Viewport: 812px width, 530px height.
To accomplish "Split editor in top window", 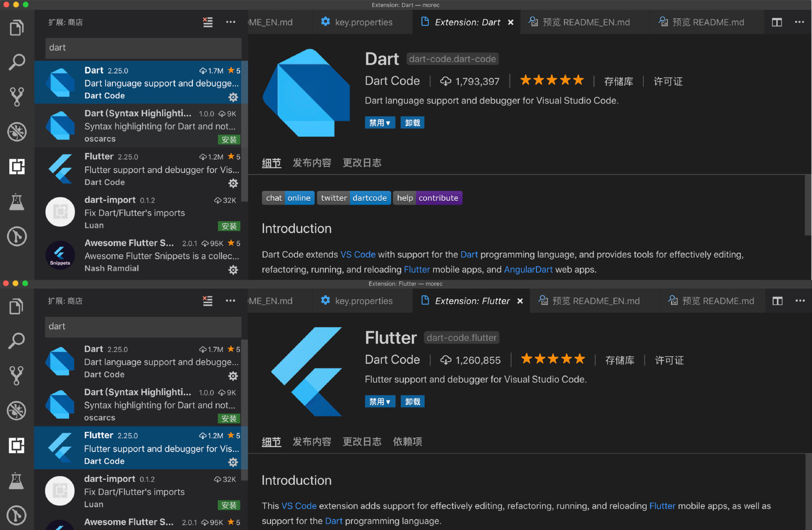I will pyautogui.click(x=777, y=22).
